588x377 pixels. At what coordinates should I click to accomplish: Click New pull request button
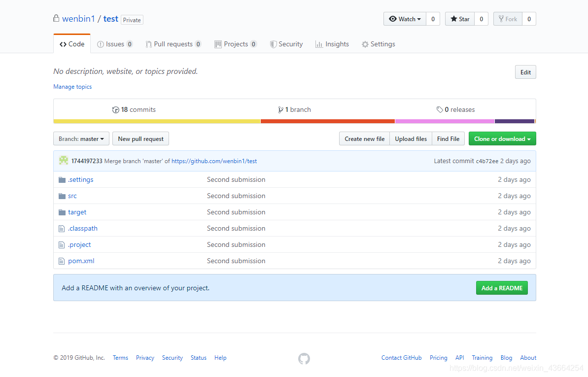tap(140, 139)
